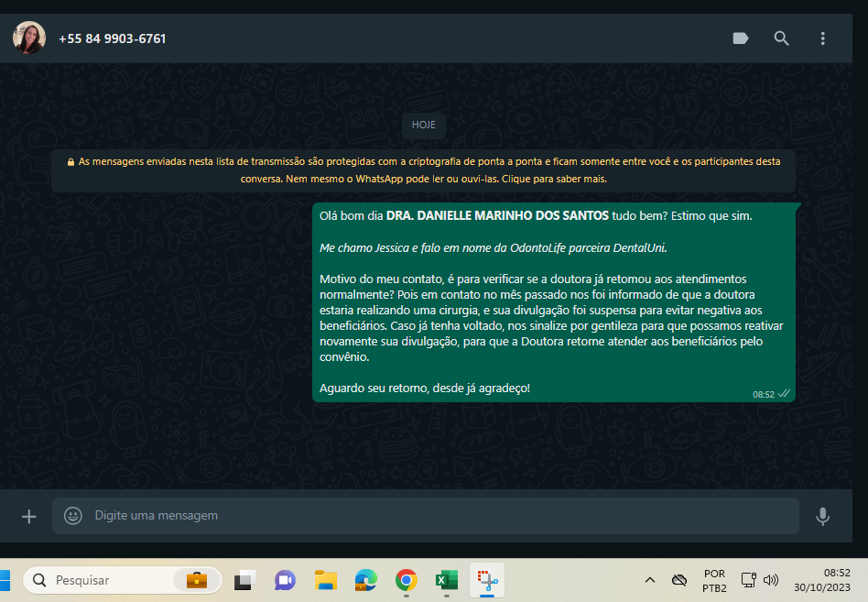Open the volume speaker tray icon
The width and height of the screenshot is (868, 602).
pos(771,580)
